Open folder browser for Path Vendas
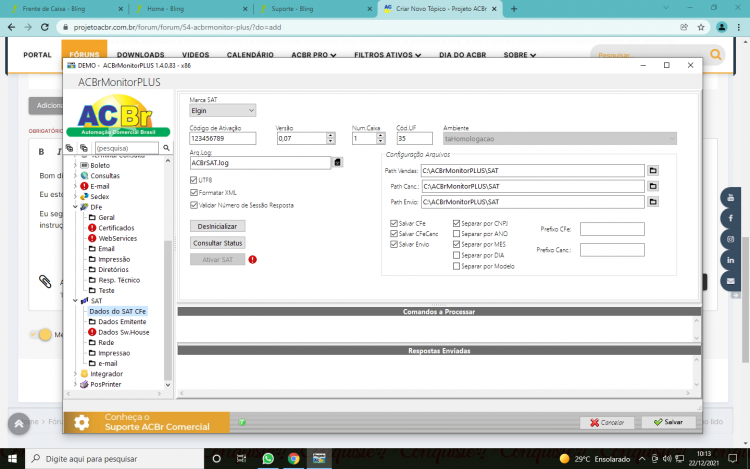 653,171
